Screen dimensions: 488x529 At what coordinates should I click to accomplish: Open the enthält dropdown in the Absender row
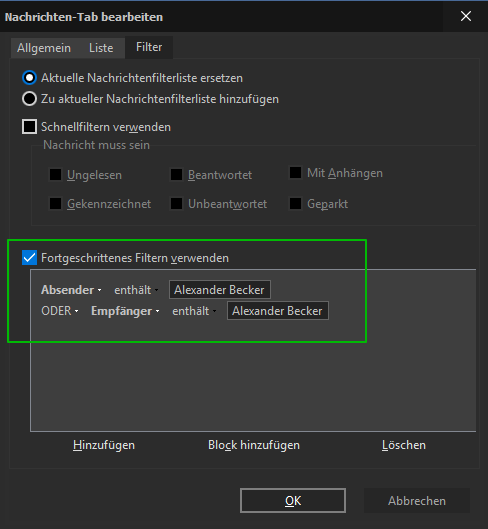[x=136, y=290]
